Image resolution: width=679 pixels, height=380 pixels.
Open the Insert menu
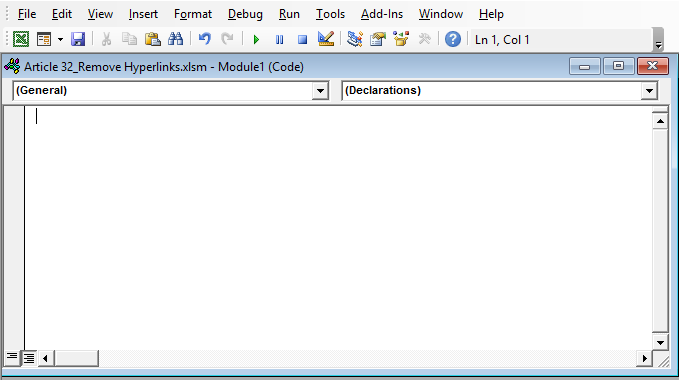[143, 14]
